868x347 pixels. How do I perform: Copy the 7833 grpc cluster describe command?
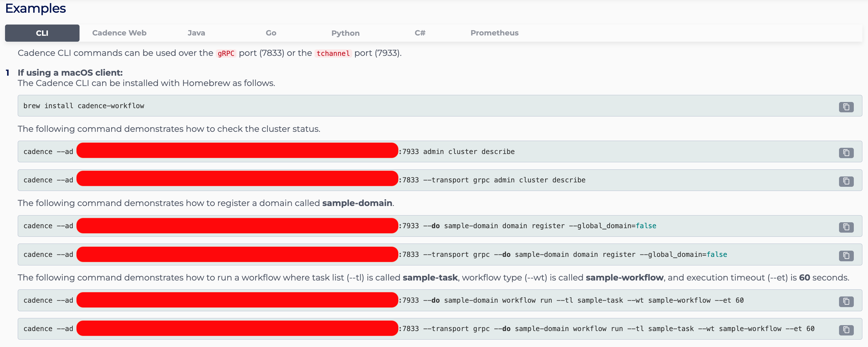846,181
